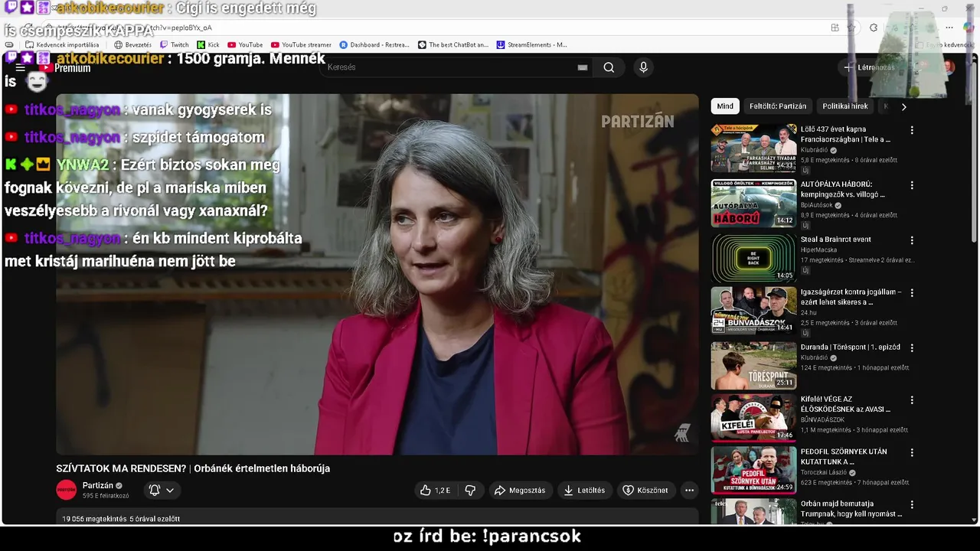This screenshot has width=980, height=551.
Task: Click the YouTube Premium logo
Action: pyautogui.click(x=65, y=68)
